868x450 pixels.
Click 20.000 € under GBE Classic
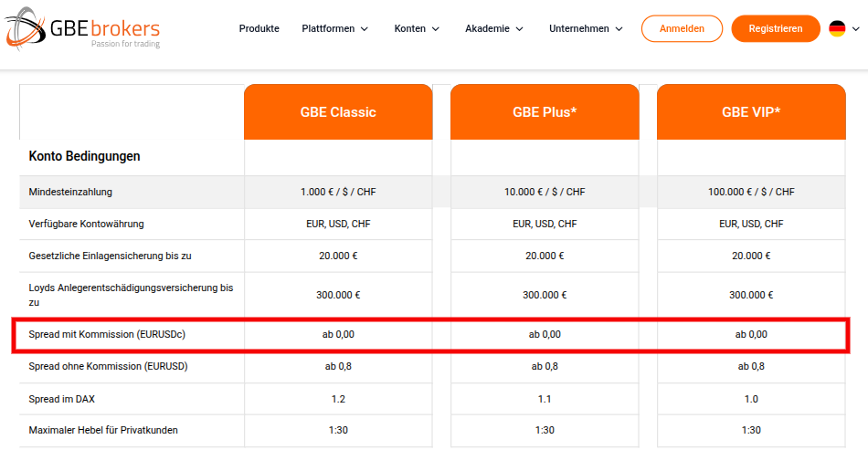(x=338, y=256)
